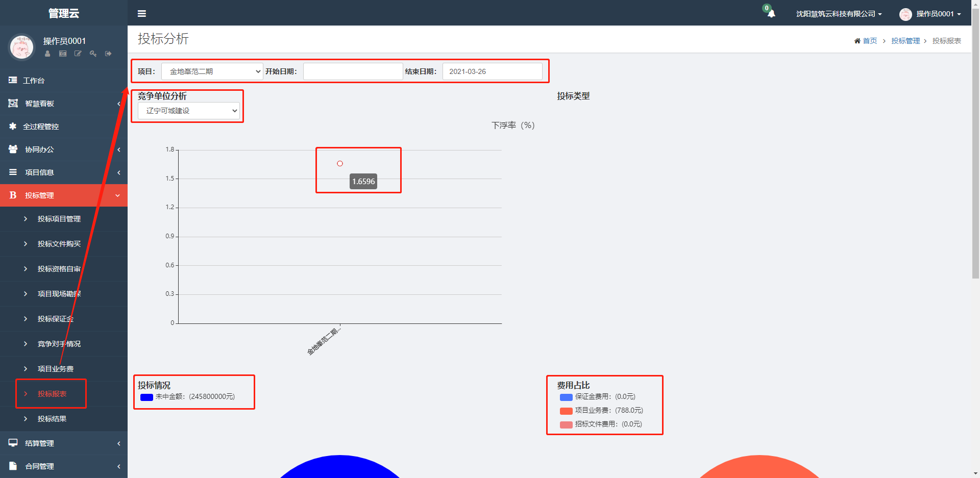Click the 全过程管控 asterisk icon
The image size is (980, 478).
(13, 126)
